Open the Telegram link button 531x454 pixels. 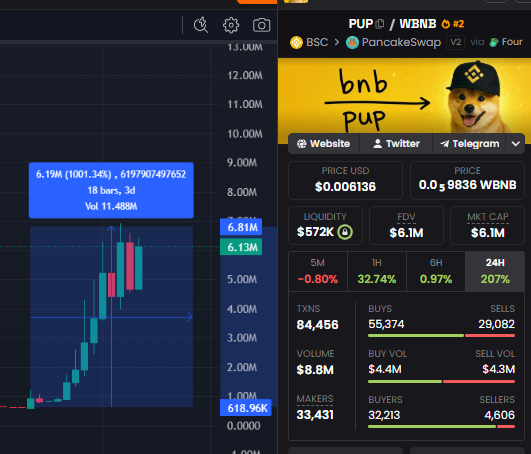469,144
